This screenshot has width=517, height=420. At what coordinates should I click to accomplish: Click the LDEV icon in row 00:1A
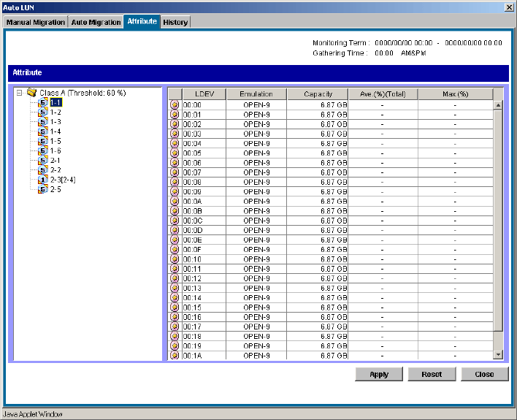coord(175,356)
